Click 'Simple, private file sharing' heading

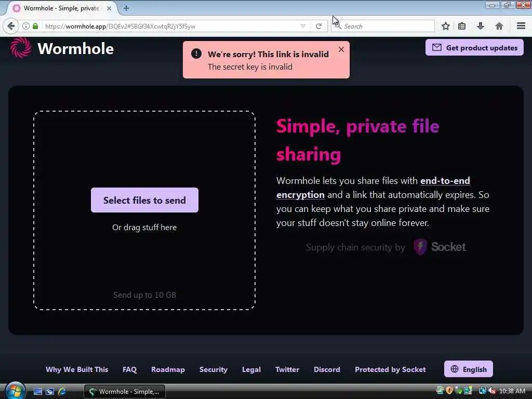click(x=357, y=140)
